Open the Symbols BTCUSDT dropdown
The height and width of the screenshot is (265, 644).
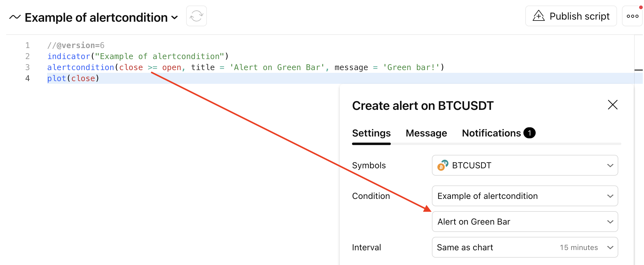[x=525, y=165]
